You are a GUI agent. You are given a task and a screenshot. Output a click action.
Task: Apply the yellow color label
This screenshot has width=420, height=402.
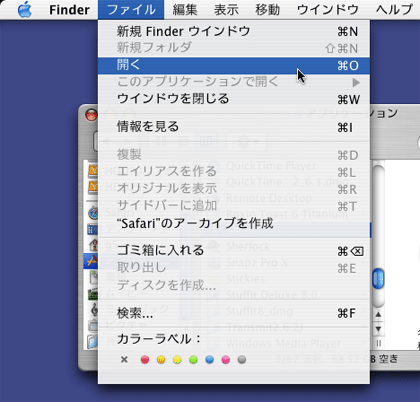tap(177, 360)
